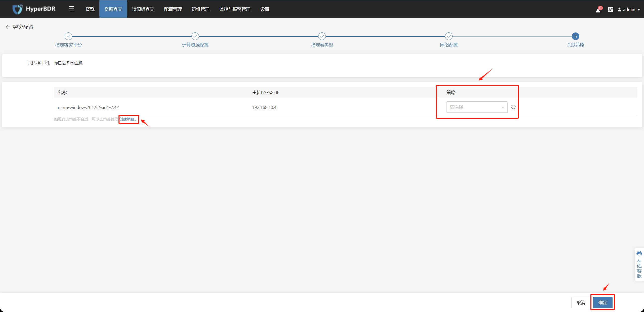This screenshot has height=312, width=644.
Task: Click the 确定 button
Action: pos(603,302)
